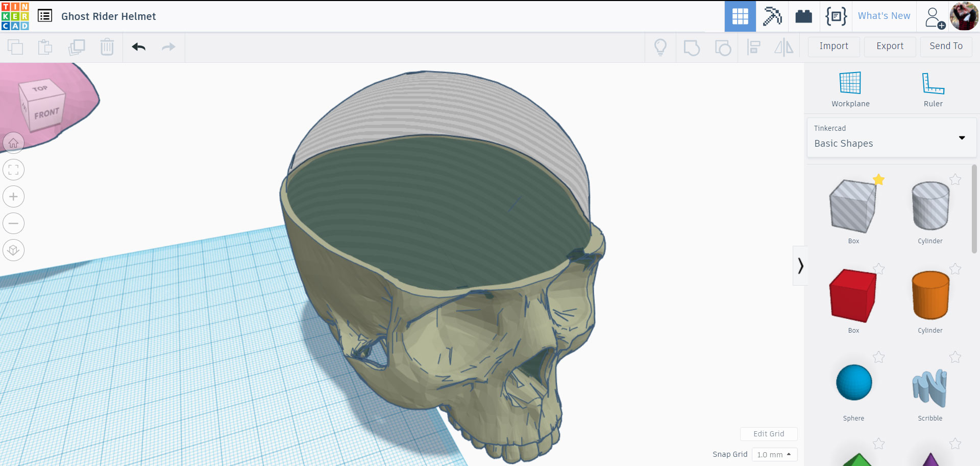Select the Scribble shape
Viewport: 980px width, 466px height.
pos(930,388)
